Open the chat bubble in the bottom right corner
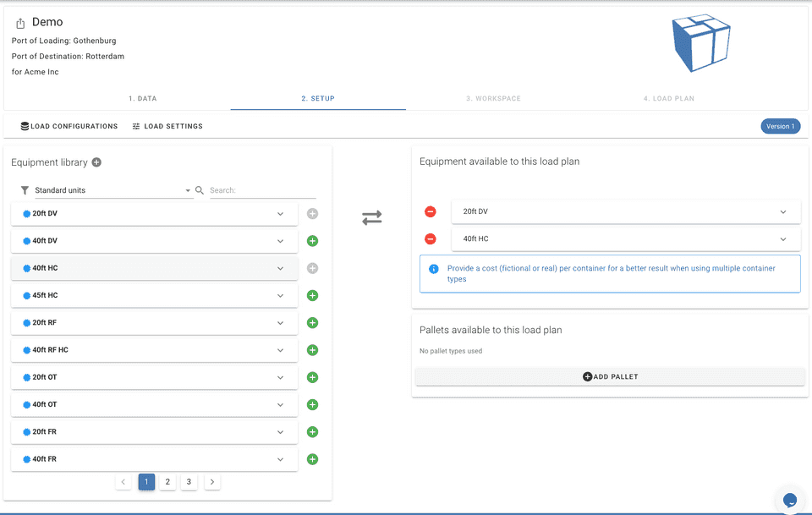 (x=789, y=500)
